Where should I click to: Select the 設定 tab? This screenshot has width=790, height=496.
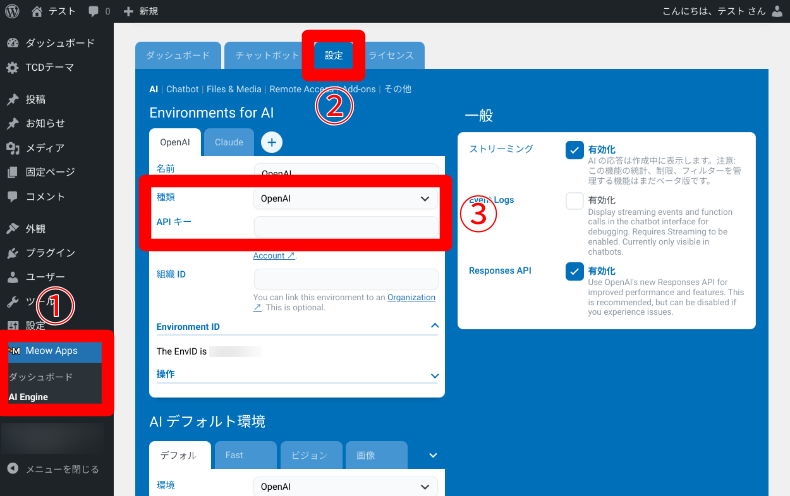[334, 55]
